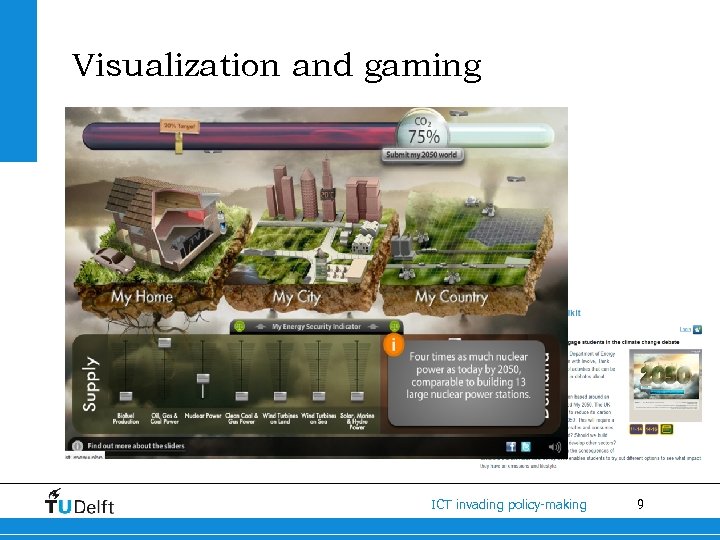Open the 2050 game thumbnail image
Viewport: 720px width, 540px height.
pyautogui.click(x=665, y=386)
